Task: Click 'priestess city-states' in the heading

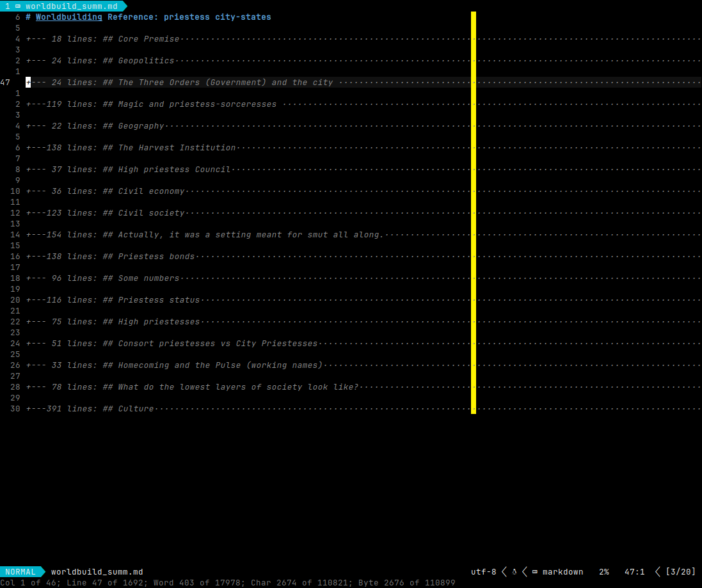Action: (x=217, y=17)
